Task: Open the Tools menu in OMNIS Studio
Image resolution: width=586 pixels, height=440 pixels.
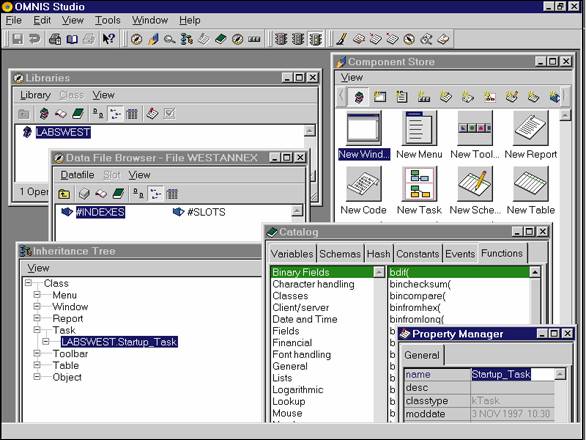Action: [x=107, y=20]
